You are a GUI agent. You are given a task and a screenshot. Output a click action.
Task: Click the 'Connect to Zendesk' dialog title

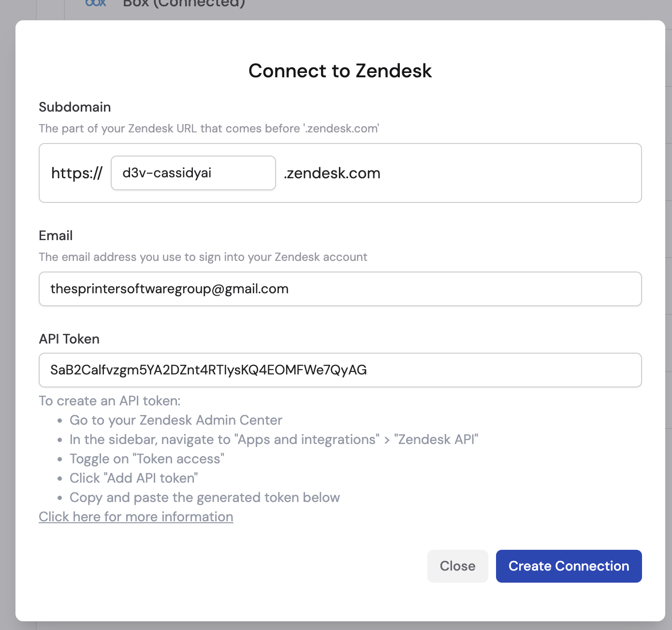[339, 71]
